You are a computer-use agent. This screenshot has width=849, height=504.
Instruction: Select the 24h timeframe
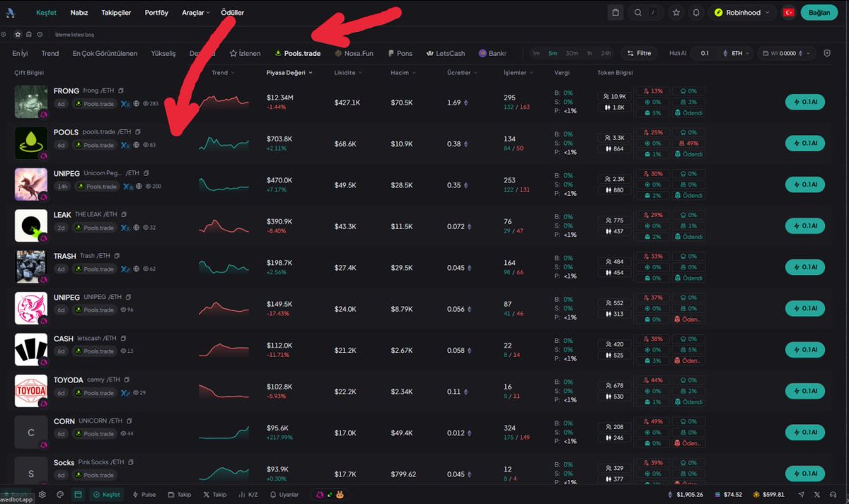[606, 53]
